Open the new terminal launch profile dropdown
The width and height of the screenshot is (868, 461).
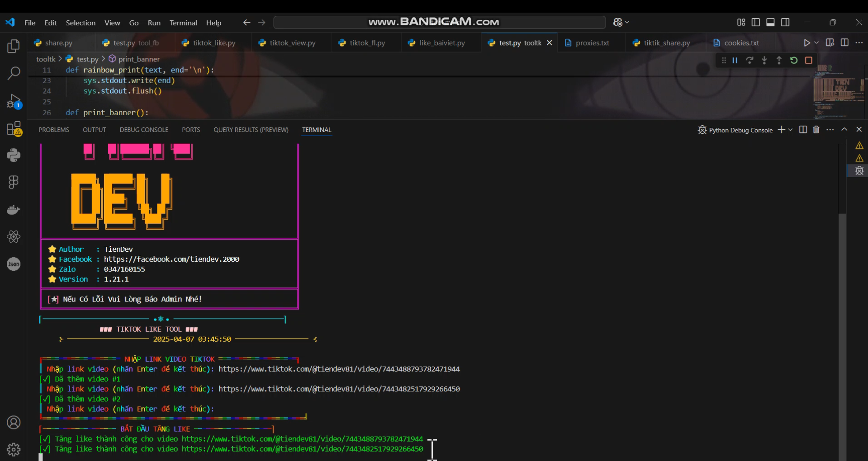coord(790,130)
